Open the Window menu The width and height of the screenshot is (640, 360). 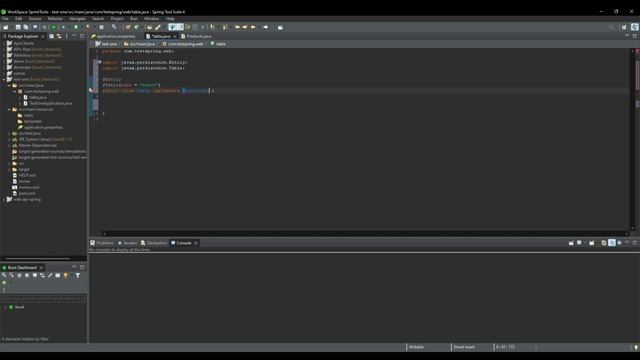[151, 19]
